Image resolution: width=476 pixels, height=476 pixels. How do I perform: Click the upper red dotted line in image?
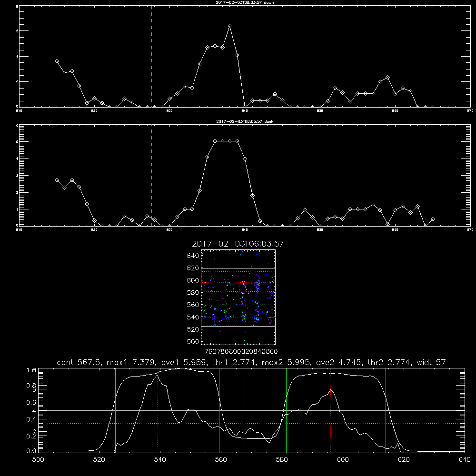tap(238, 283)
